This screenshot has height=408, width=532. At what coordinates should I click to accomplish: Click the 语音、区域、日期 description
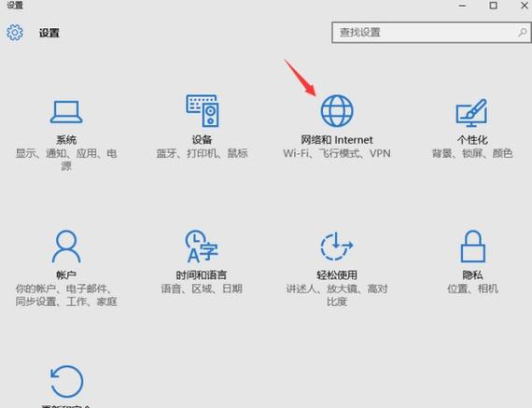tap(202, 288)
